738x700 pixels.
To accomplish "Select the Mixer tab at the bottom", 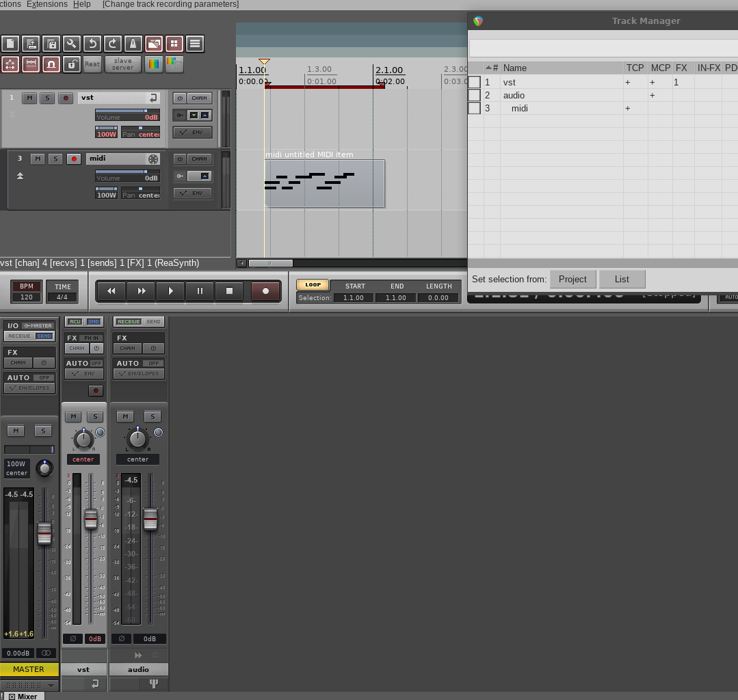I will [x=23, y=696].
